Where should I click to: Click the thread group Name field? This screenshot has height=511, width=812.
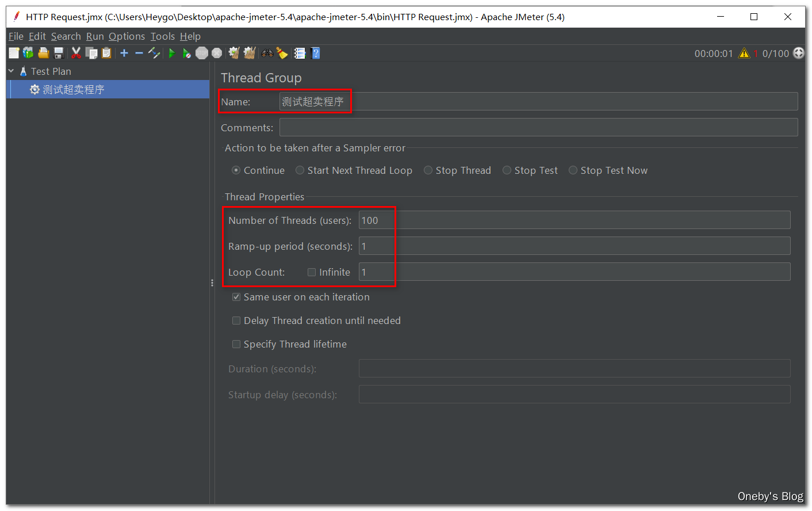(538, 101)
